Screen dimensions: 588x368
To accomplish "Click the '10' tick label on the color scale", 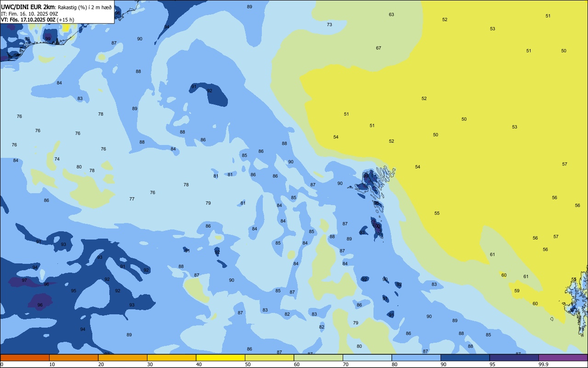I will point(52,364).
